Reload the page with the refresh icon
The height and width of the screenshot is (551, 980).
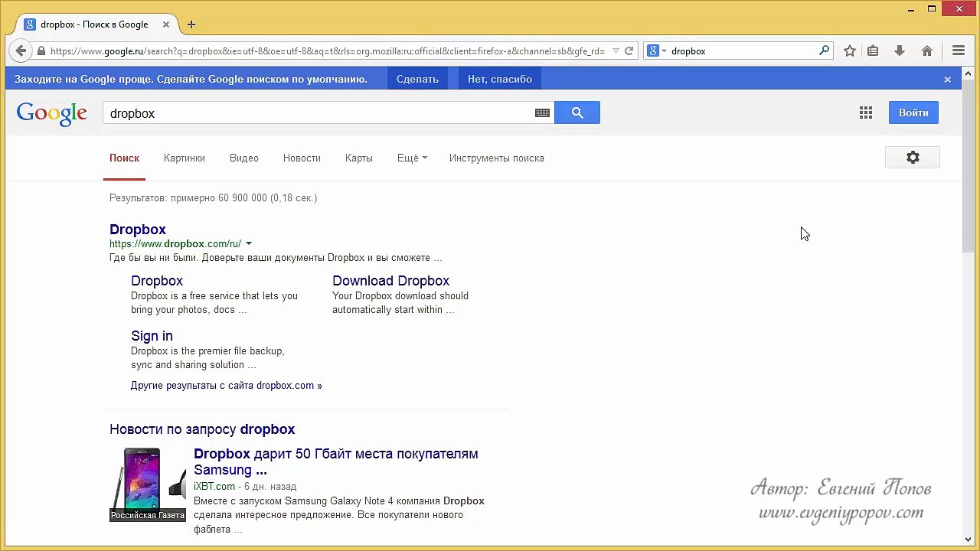coord(629,51)
